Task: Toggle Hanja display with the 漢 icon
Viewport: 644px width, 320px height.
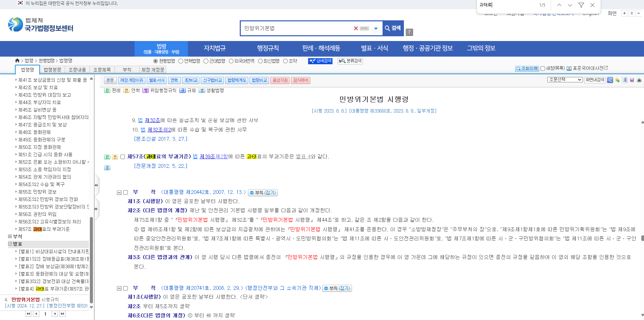Action: point(625,80)
